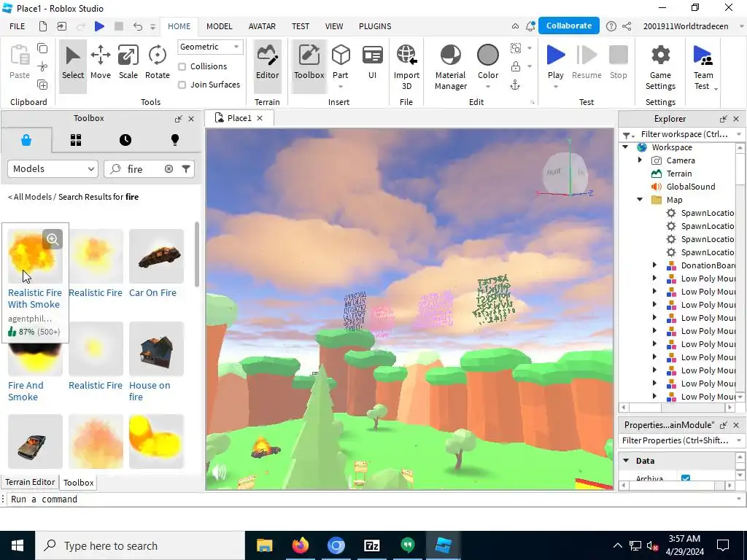Enable the Collisions checkbox
Screen dimensions: 747x560
(182, 66)
